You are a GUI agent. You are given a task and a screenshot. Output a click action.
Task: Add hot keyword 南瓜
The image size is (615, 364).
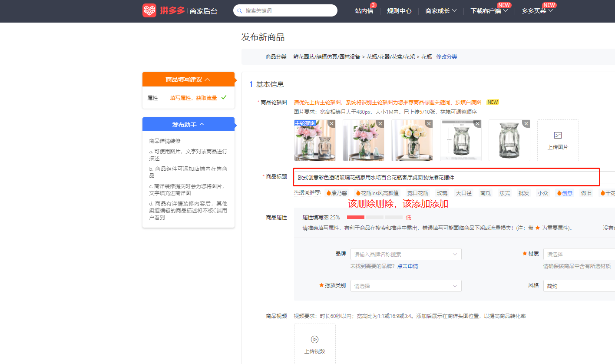(486, 193)
